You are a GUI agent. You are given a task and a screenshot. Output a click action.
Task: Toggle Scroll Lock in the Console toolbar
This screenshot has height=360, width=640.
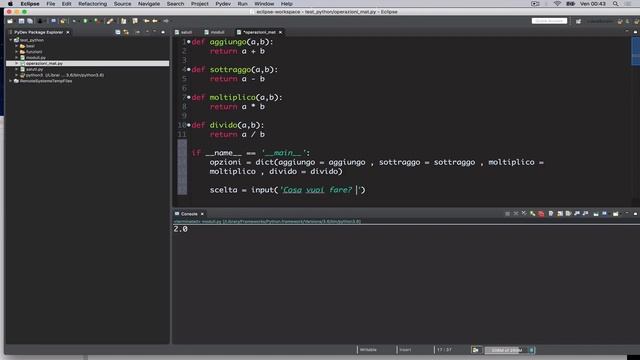point(560,213)
